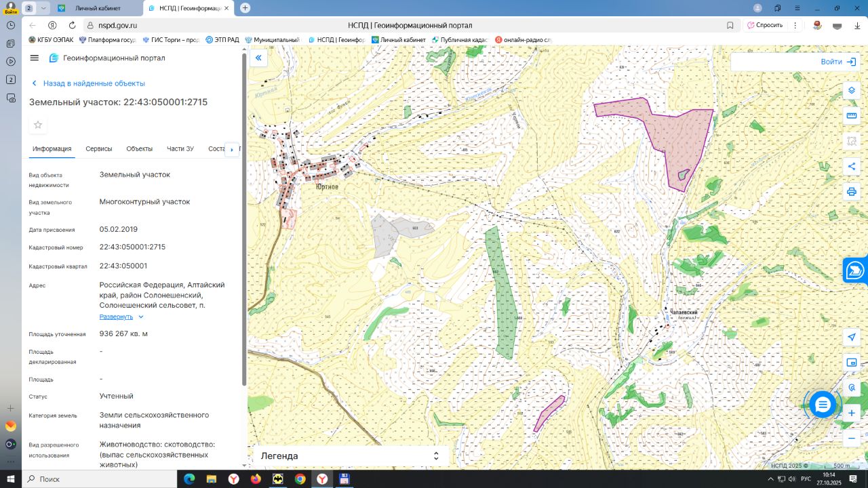
Task: Locate my position with navigation arrow
Action: (852, 338)
